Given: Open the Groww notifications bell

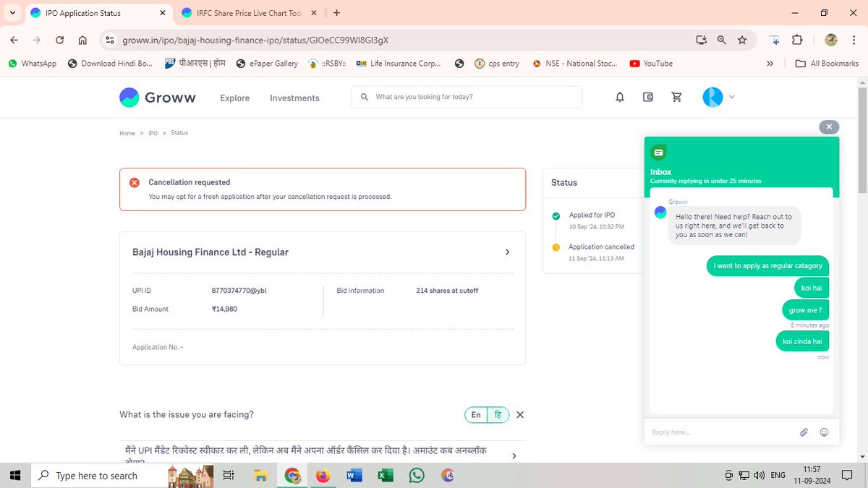Looking at the screenshot, I should [620, 97].
